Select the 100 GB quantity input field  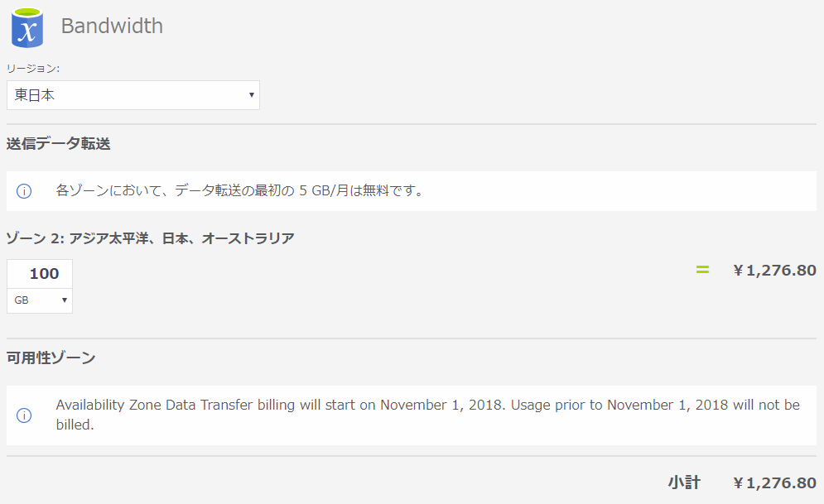tap(39, 273)
